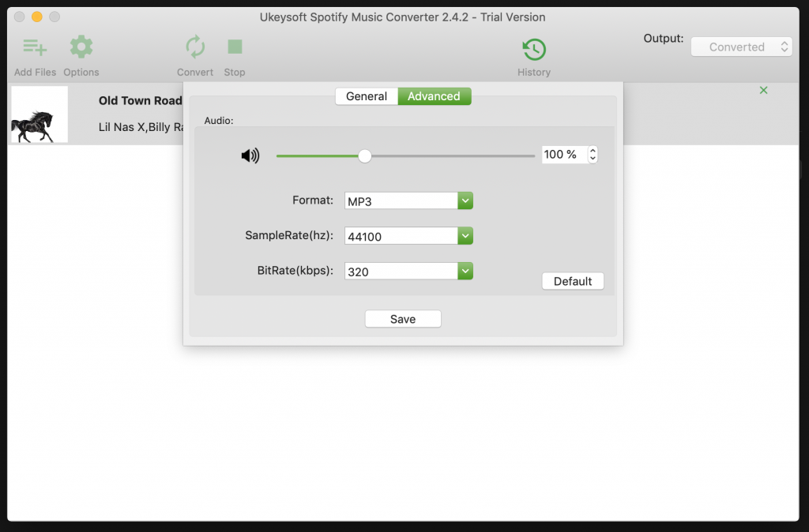
Task: Open conversion History
Action: [x=533, y=47]
